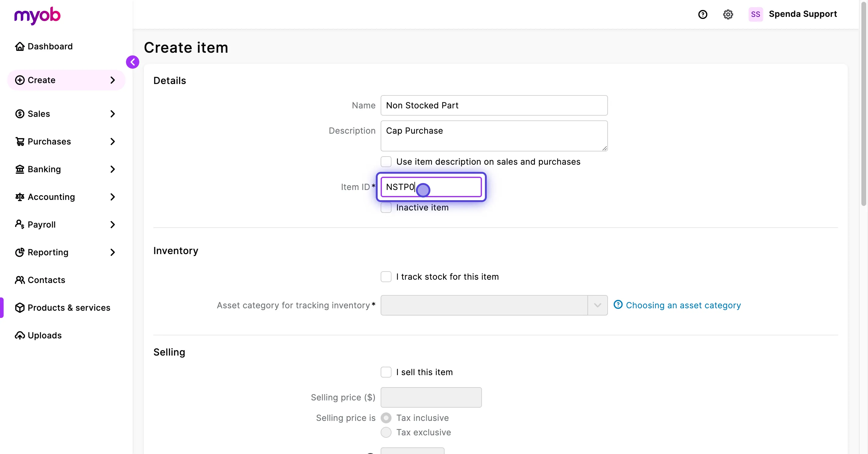Viewport: 868px width, 454px height.
Task: Open the settings gear icon
Action: [728, 14]
